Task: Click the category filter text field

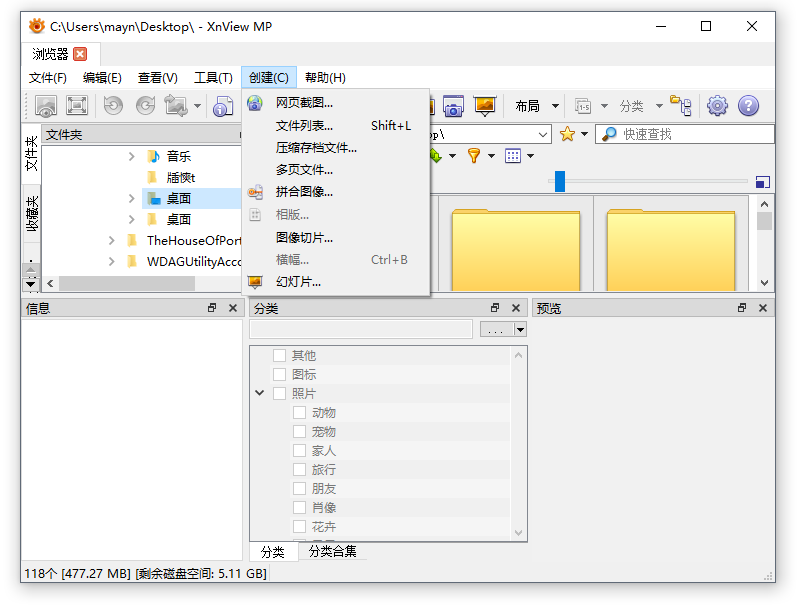Action: tap(361, 329)
